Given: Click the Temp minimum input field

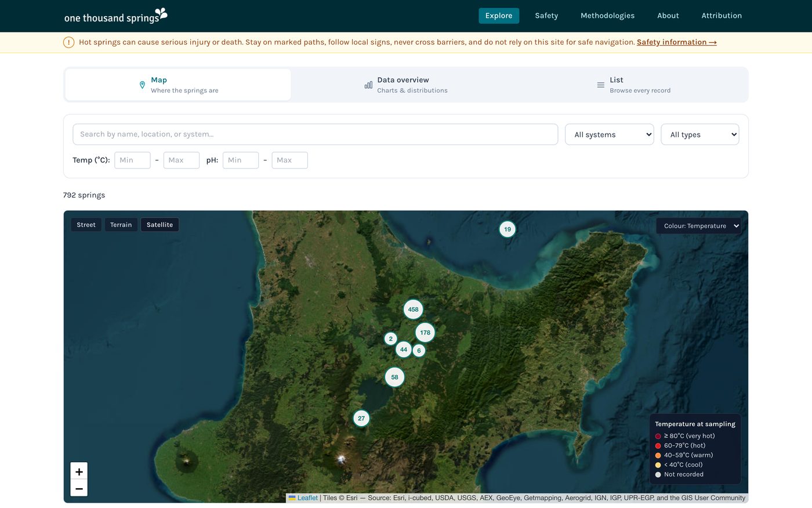Looking at the screenshot, I should pyautogui.click(x=132, y=160).
